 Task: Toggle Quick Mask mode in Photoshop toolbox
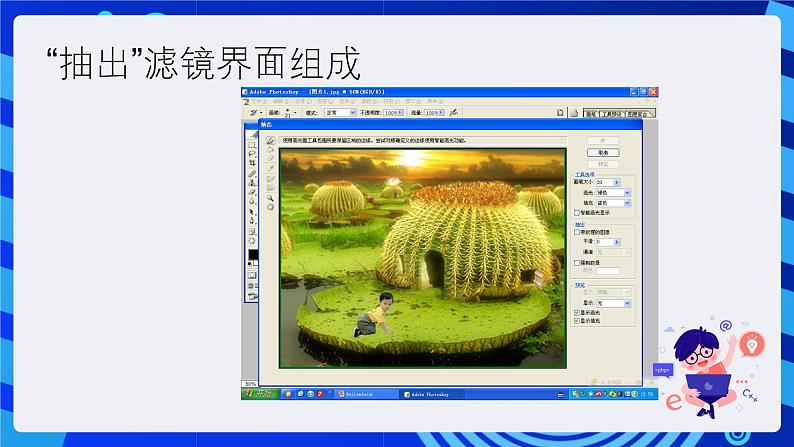[252, 275]
